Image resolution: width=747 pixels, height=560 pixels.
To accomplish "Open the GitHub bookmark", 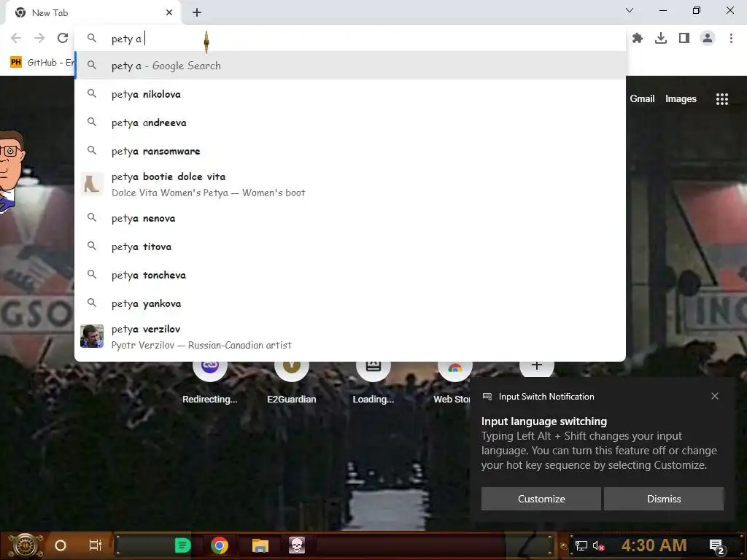I will [42, 63].
